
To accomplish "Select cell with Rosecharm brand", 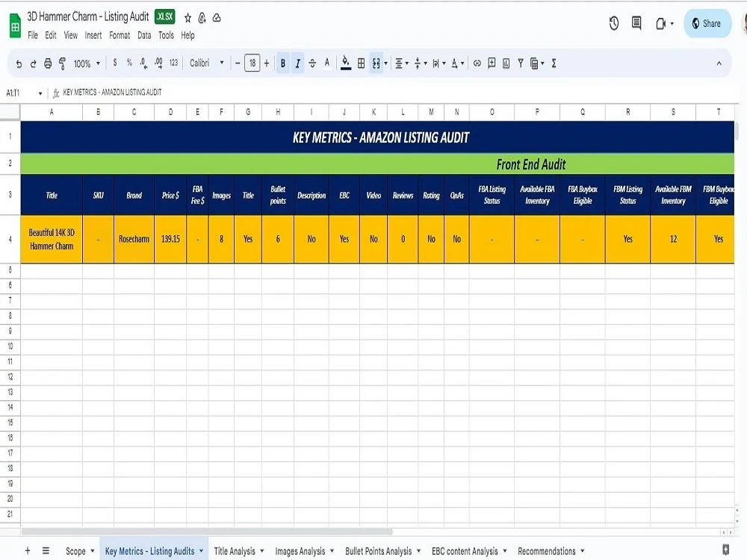I will coord(134,239).
